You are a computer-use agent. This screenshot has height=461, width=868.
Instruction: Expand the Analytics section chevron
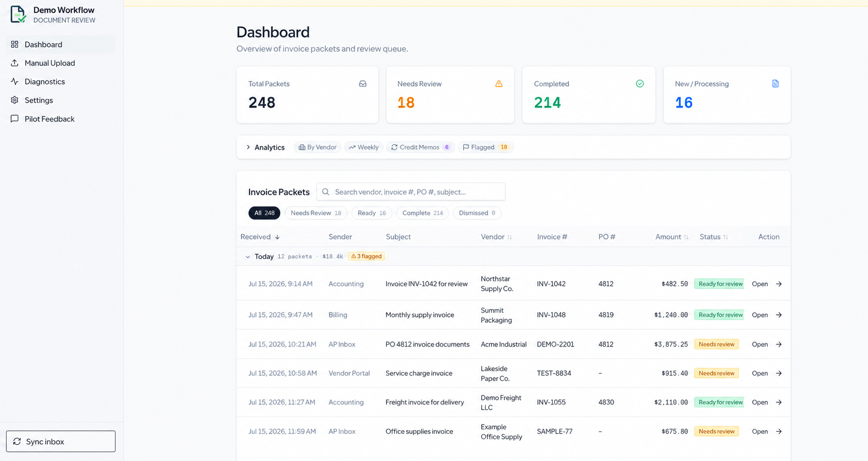(248, 147)
